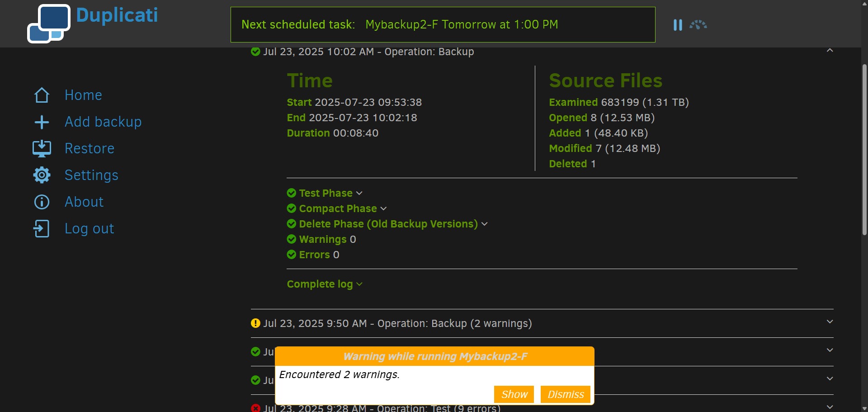Select Log out in sidebar
868x412 pixels.
point(89,228)
